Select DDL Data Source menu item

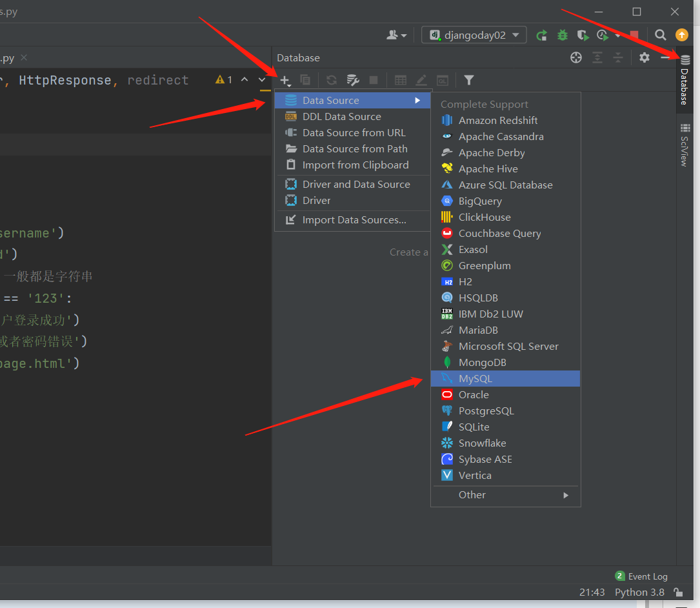pyautogui.click(x=353, y=117)
